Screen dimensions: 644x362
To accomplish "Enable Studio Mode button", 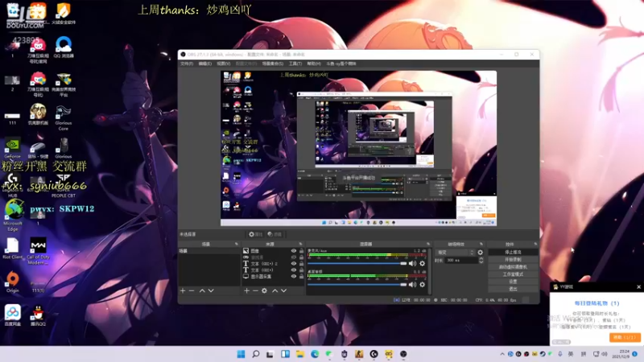I will [x=513, y=274].
